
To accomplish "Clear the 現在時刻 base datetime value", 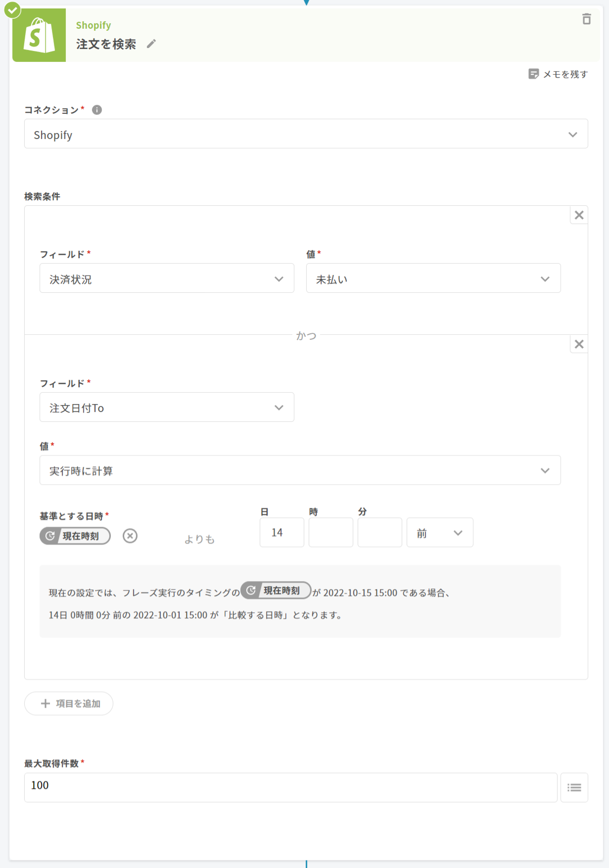I will [130, 536].
